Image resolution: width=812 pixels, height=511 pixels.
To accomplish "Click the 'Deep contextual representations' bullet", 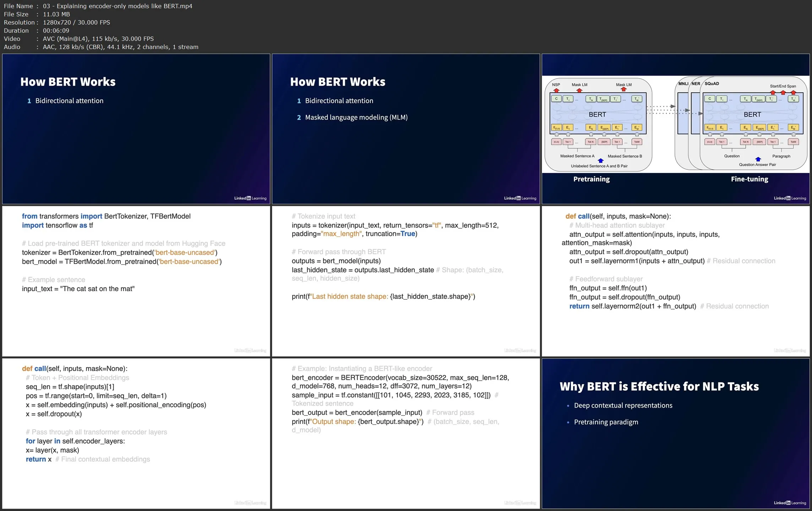I will pyautogui.click(x=623, y=405).
